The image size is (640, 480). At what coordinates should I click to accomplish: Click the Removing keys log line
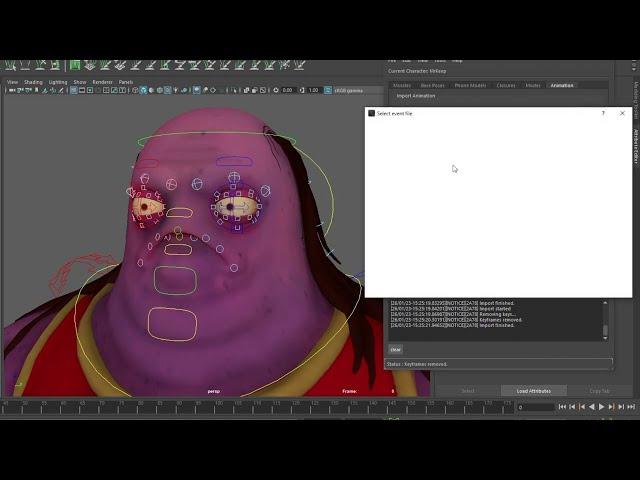pyautogui.click(x=453, y=314)
